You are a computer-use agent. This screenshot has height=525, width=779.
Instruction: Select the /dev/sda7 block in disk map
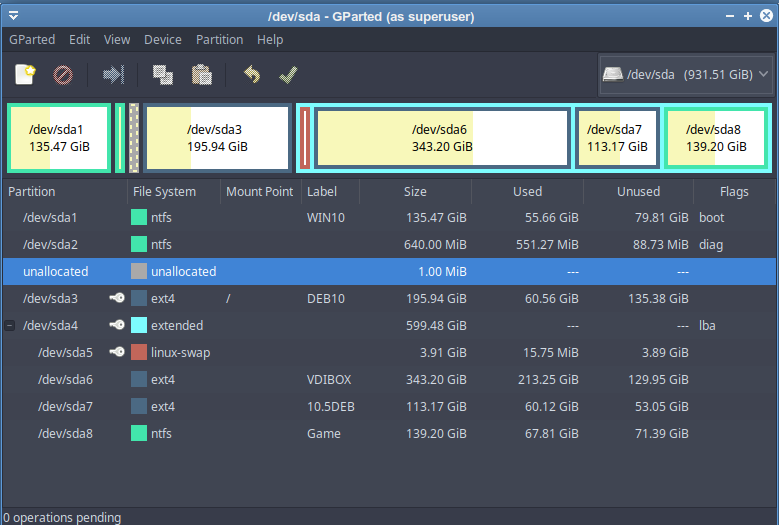tap(618, 138)
